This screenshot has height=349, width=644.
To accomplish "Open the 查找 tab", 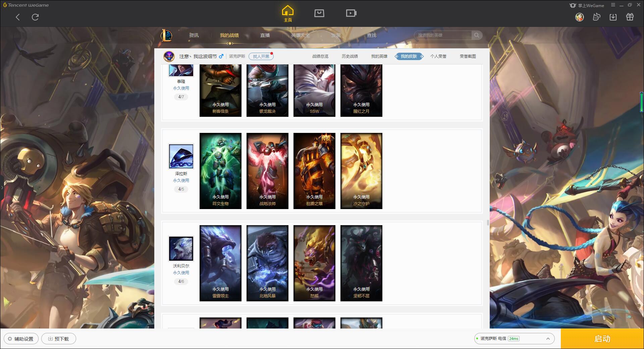I will [x=372, y=35].
